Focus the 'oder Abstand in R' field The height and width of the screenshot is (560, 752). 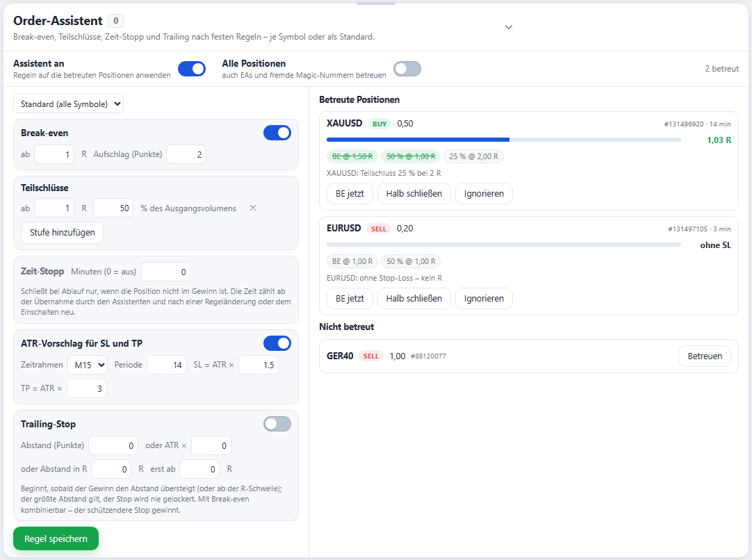coord(111,469)
